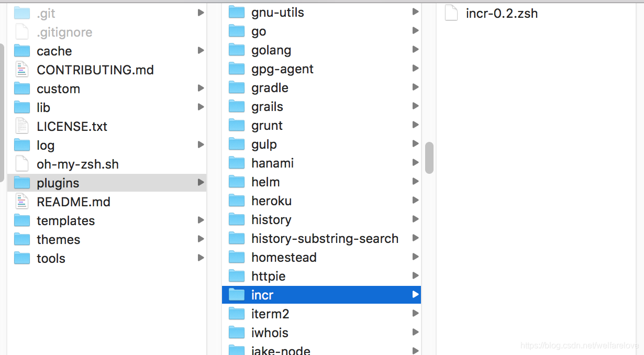Select the gulp folder name

(264, 144)
